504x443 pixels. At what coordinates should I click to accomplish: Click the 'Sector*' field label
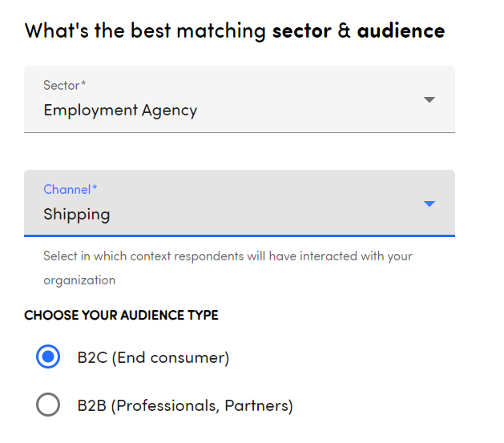64,85
